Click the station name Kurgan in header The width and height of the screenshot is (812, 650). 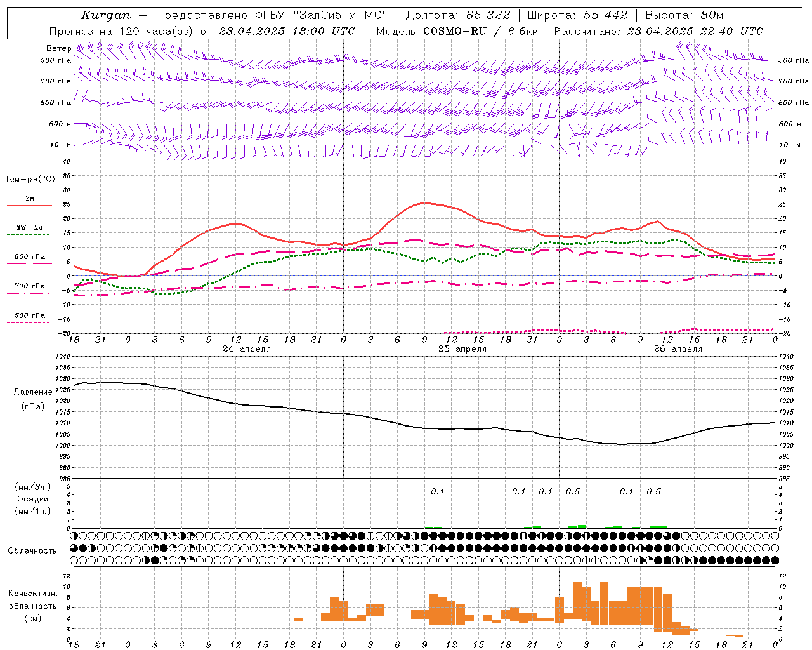click(x=105, y=15)
